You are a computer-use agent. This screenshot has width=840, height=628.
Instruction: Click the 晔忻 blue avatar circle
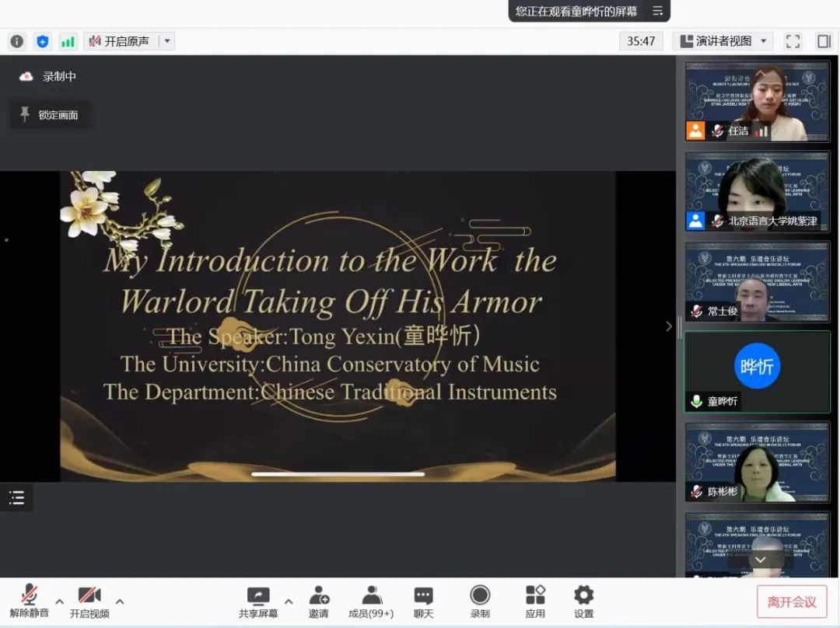tap(757, 365)
